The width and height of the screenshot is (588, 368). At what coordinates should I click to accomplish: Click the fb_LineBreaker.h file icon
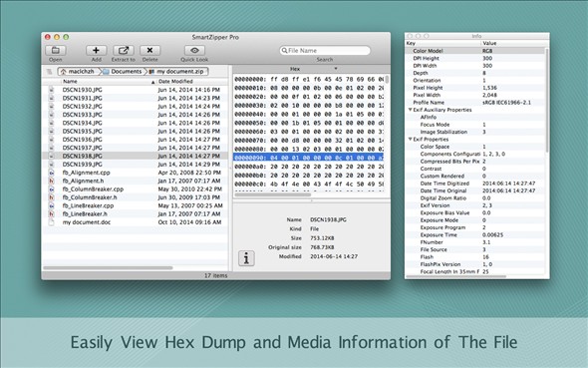52,213
